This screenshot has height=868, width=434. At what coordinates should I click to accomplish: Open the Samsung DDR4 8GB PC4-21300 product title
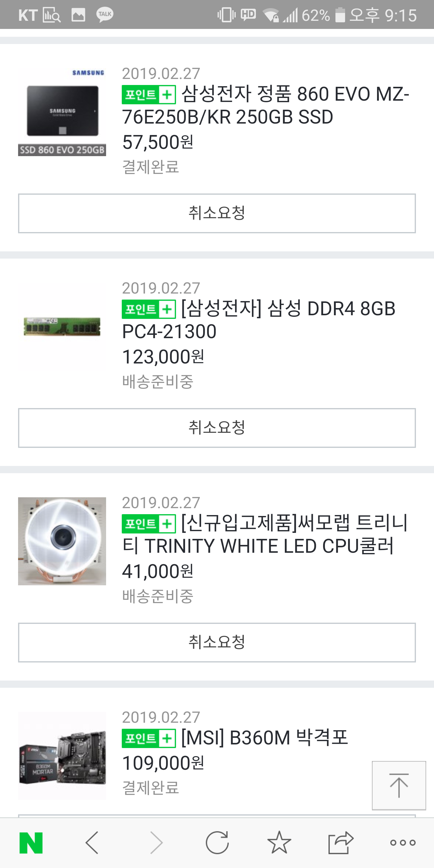[259, 320]
